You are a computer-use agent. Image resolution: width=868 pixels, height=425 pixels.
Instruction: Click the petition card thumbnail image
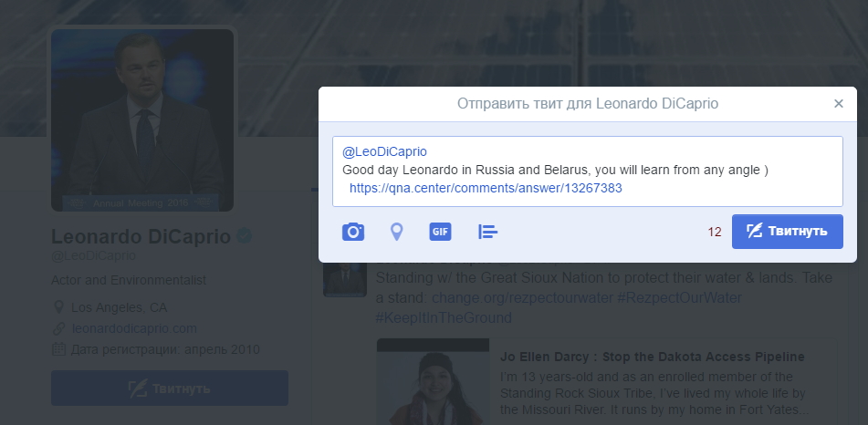pyautogui.click(x=433, y=382)
